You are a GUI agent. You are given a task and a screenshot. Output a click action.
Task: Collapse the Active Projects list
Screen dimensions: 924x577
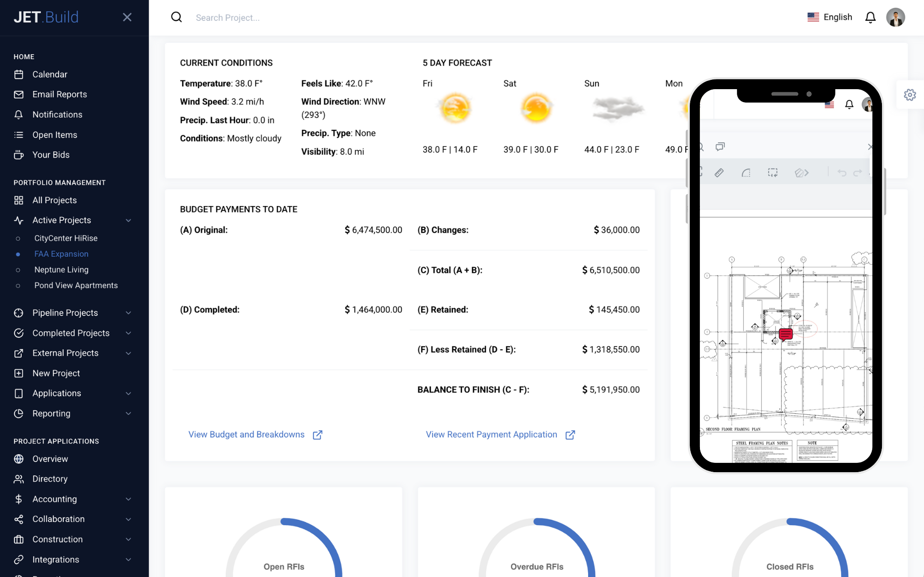(128, 220)
